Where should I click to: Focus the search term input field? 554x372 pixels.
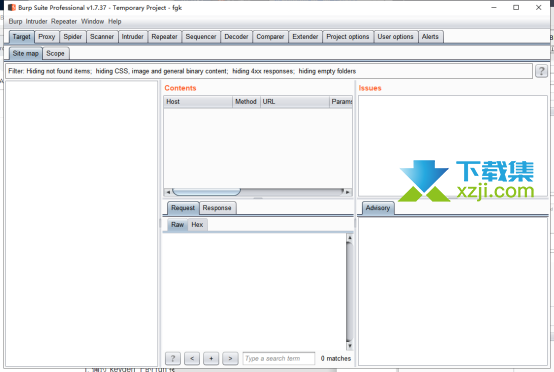[x=278, y=358]
